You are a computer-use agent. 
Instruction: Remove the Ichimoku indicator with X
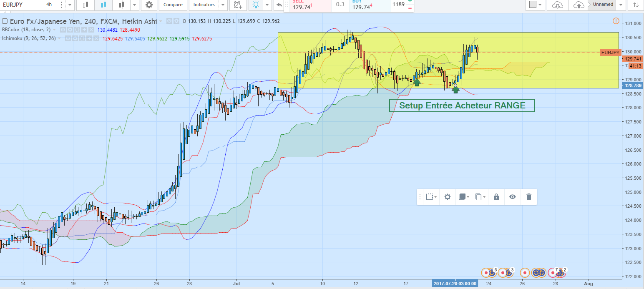96,38
